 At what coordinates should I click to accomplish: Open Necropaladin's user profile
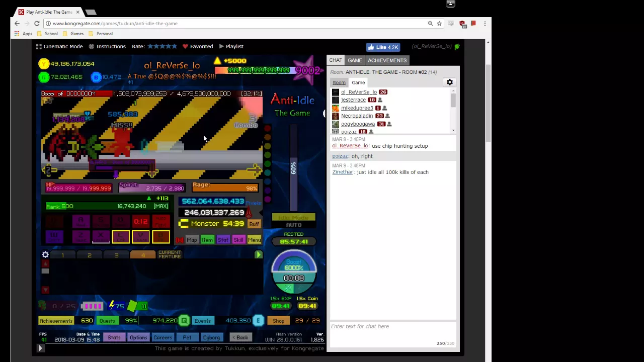click(x=357, y=116)
